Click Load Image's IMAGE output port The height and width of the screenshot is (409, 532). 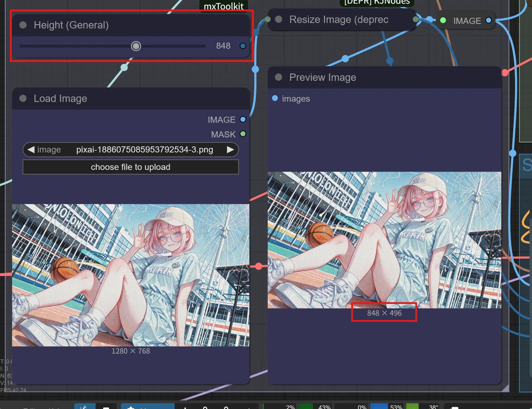(243, 120)
